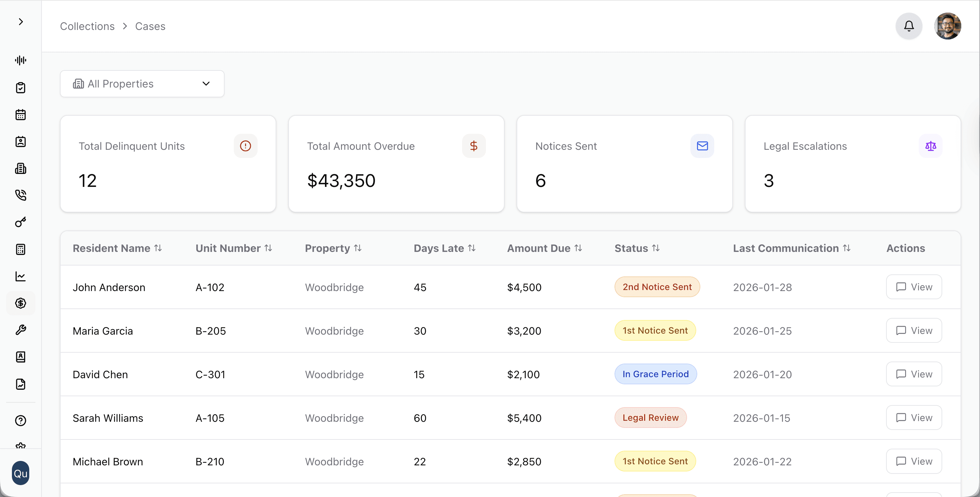
Task: Select the clipboard checklist sidebar icon
Action: coord(20,87)
